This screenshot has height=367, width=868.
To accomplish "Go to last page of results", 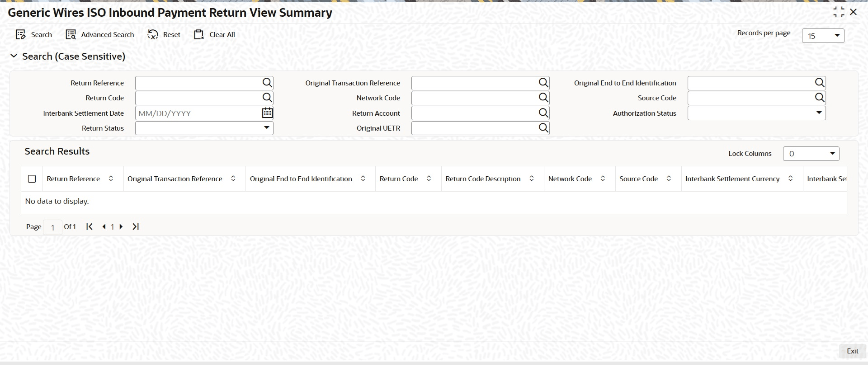I will (x=136, y=227).
